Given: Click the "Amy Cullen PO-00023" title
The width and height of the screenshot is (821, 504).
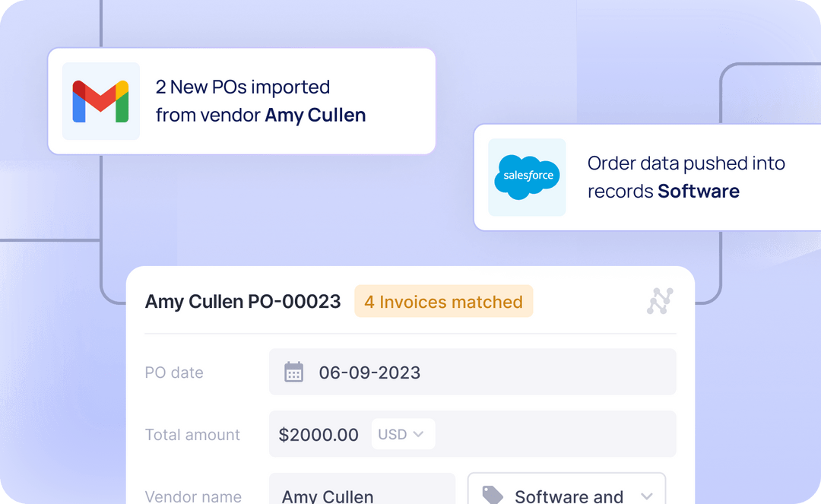Looking at the screenshot, I should (x=242, y=301).
